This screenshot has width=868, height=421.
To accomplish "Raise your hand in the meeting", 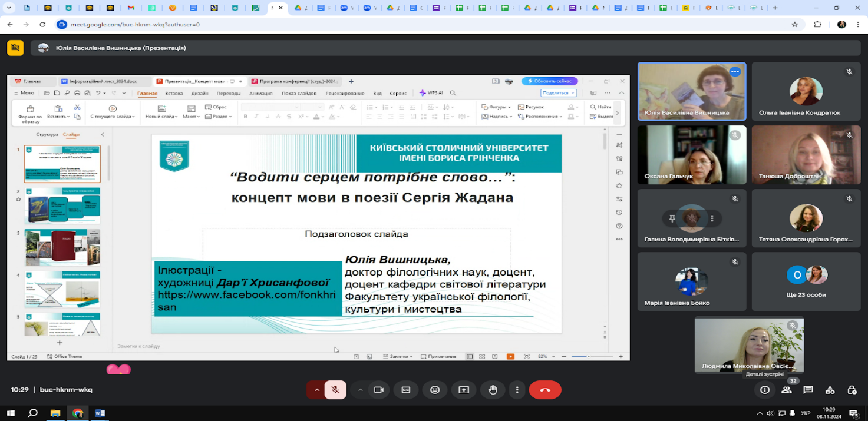I will click(x=493, y=390).
